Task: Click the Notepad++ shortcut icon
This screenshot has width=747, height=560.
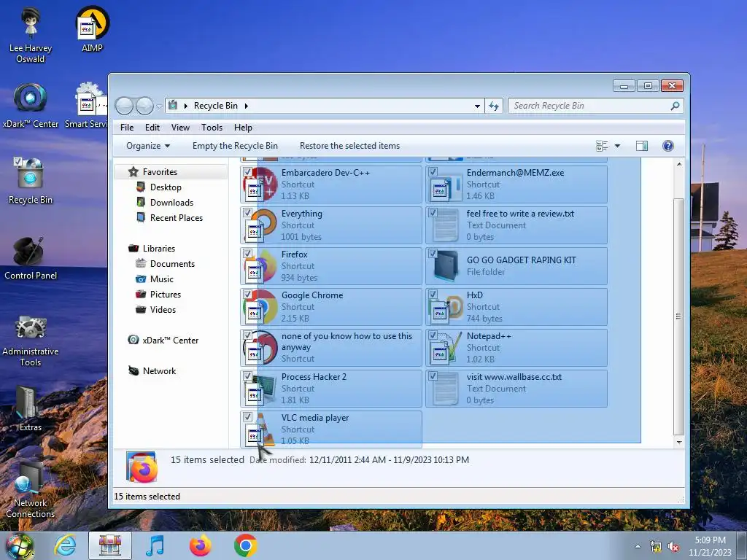Action: 446,348
